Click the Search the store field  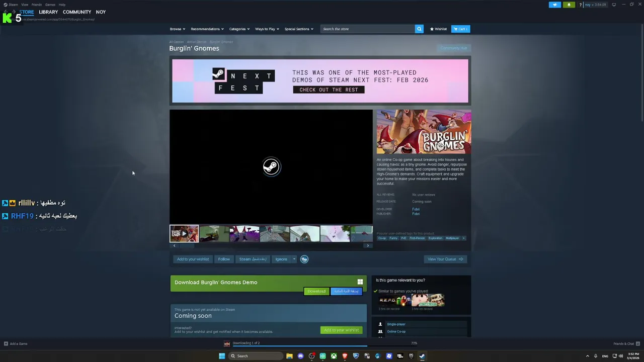367,29
